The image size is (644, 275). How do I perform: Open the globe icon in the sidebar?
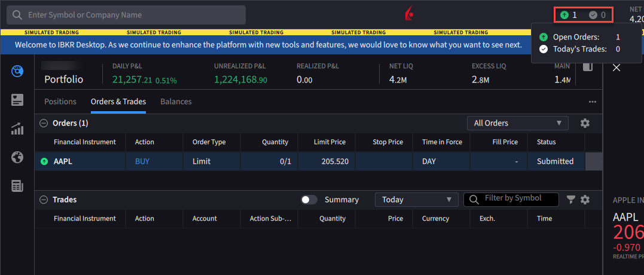click(17, 157)
